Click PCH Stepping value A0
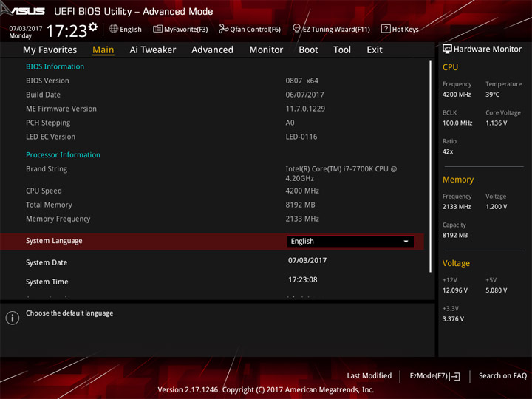Screen dimensions: 532x399 click(x=290, y=123)
